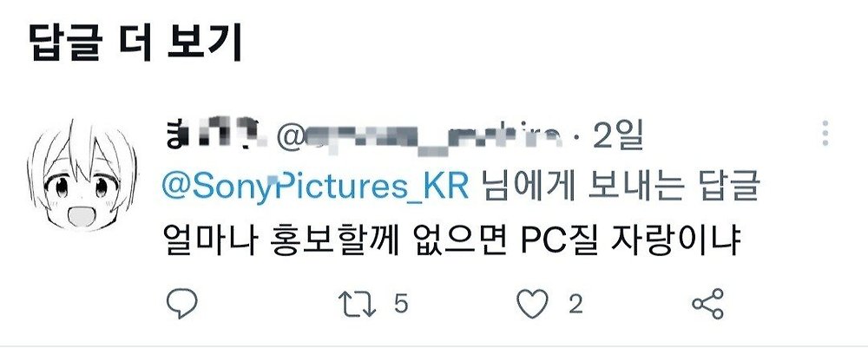Screen dimensions: 868x355
Task: Open the anime avatar profile picture
Action: pyautogui.click(x=82, y=175)
